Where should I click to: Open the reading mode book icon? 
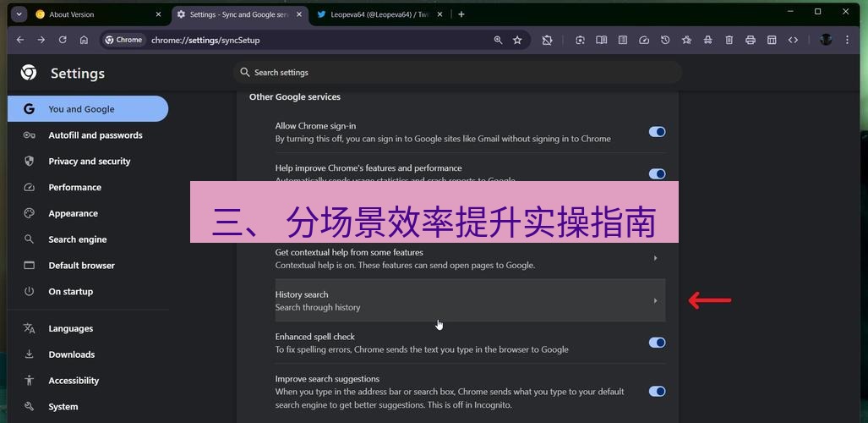[x=601, y=40]
